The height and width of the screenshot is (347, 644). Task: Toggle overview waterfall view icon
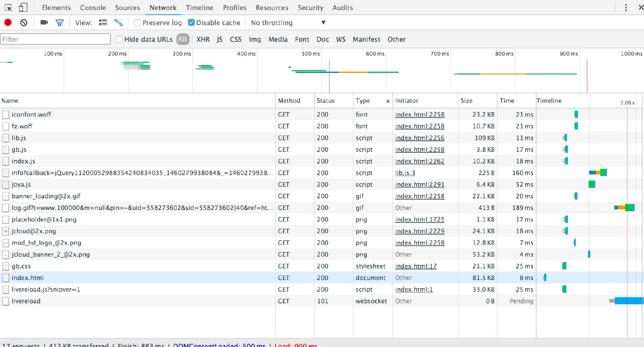pos(119,23)
